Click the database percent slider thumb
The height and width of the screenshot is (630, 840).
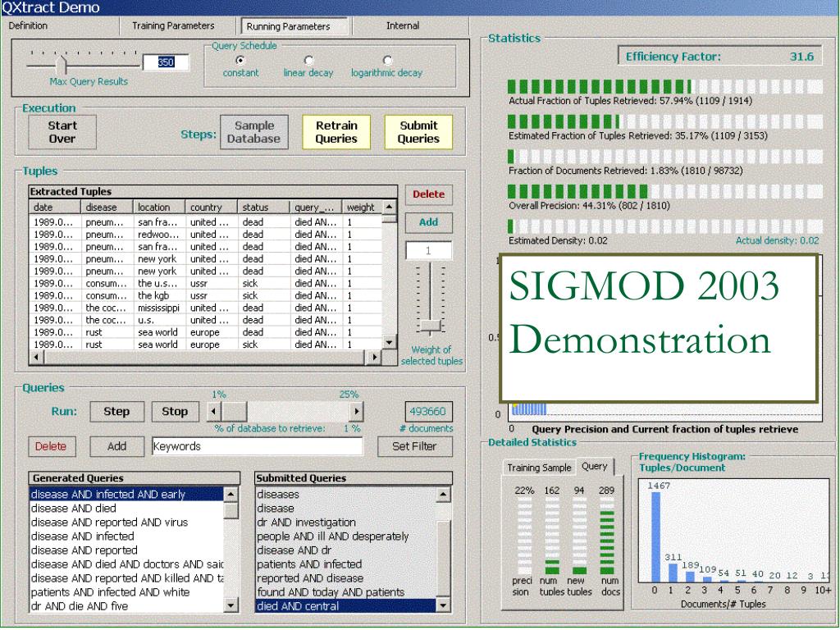click(x=234, y=412)
